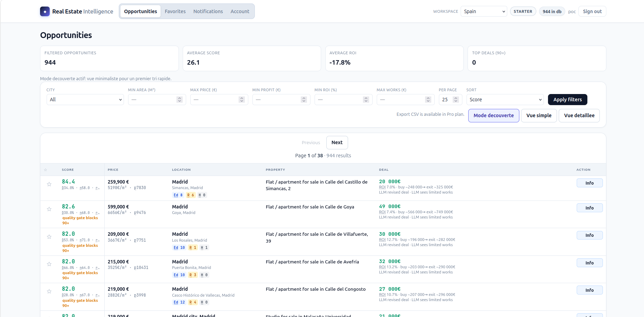This screenshot has height=317, width=644.
Task: Click the Real Estate Intelligence logo icon
Action: pos(45,11)
